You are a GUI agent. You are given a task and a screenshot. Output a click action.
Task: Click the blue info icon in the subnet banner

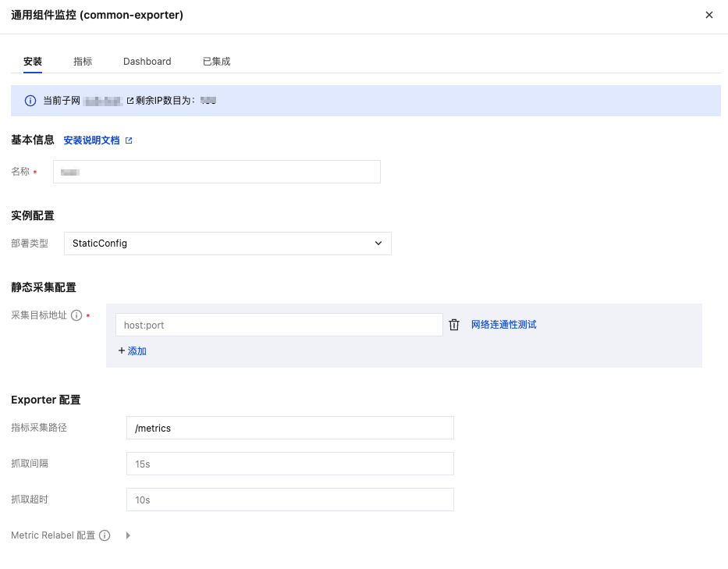(30, 101)
